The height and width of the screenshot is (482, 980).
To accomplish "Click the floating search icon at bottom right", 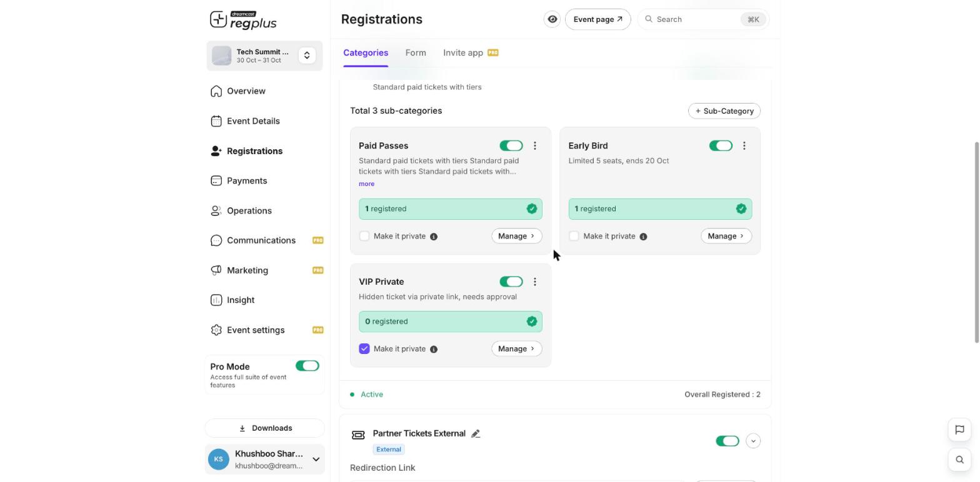I will [959, 460].
